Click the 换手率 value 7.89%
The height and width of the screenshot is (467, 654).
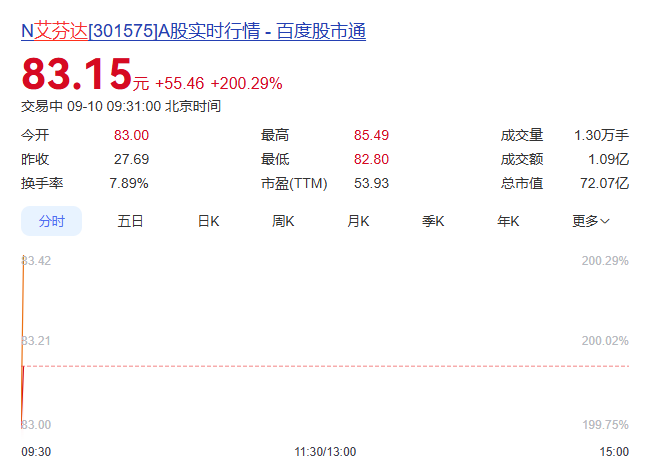129,183
